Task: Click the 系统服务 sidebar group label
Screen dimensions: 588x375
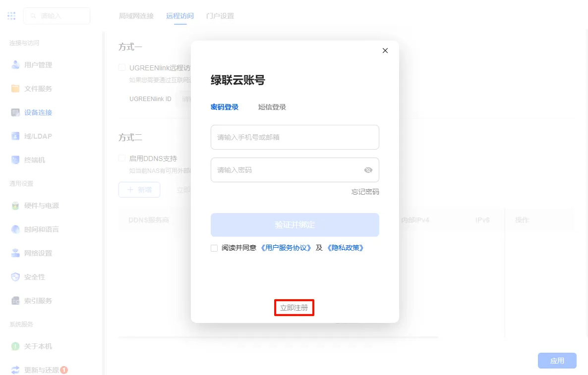Action: 21,324
